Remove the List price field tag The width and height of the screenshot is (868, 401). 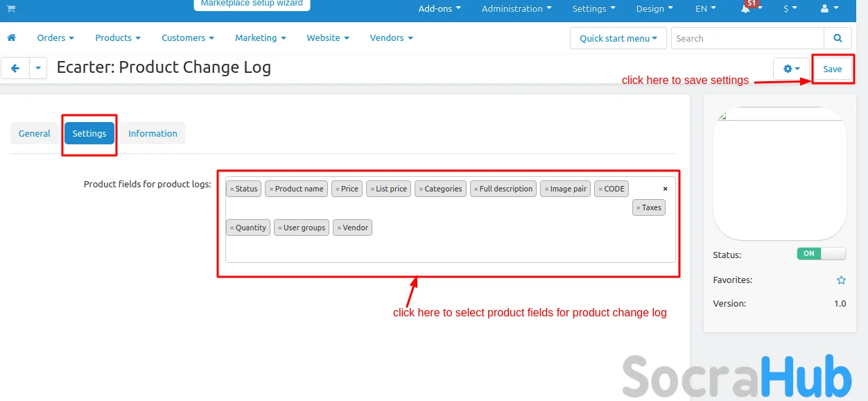pyautogui.click(x=372, y=189)
